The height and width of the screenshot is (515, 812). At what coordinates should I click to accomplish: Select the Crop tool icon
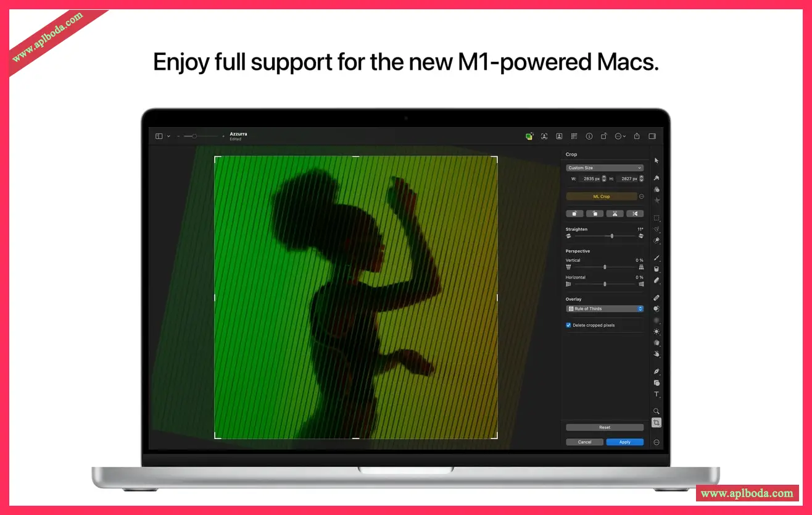coord(657,423)
